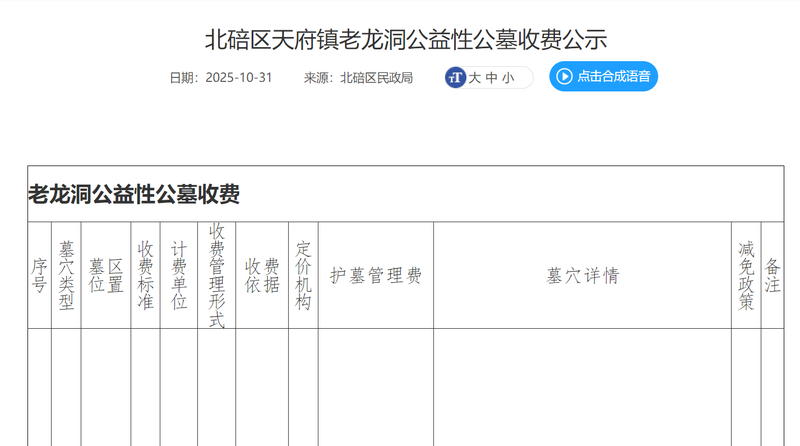The height and width of the screenshot is (446, 800).
Task: Select the 护墓管理费 column header
Action: 376,276
